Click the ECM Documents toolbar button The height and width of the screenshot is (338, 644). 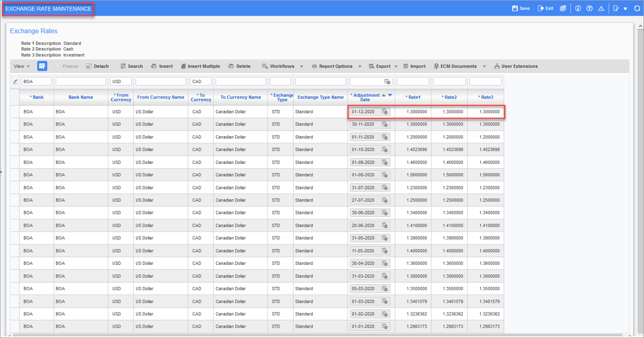tap(455, 66)
